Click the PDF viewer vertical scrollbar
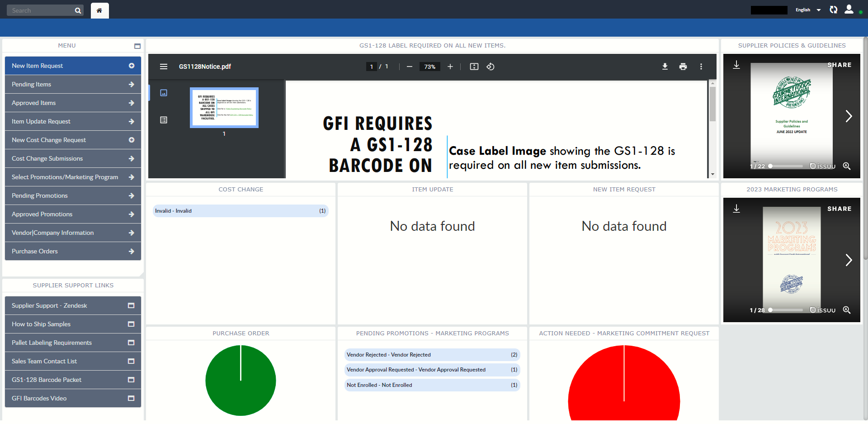The width and height of the screenshot is (868, 424). pyautogui.click(x=712, y=105)
